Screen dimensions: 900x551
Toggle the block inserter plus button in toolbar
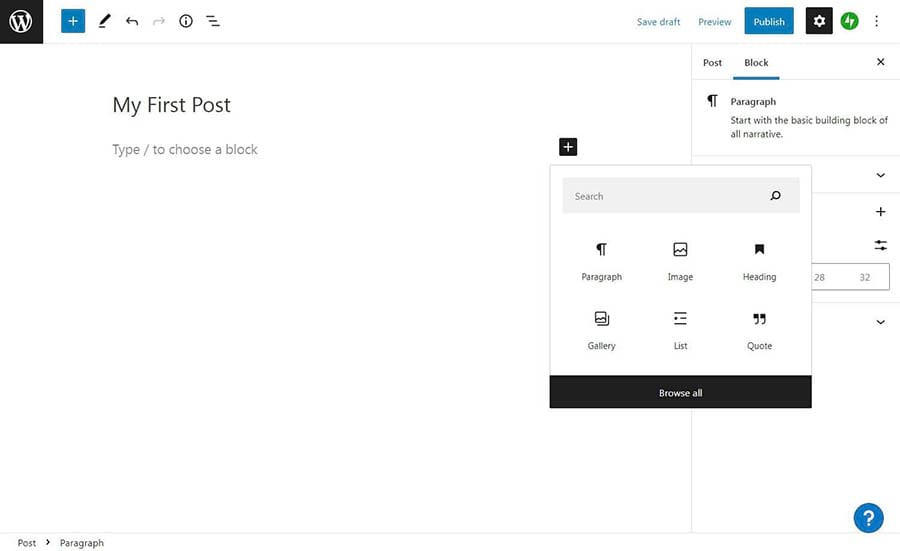(x=73, y=21)
